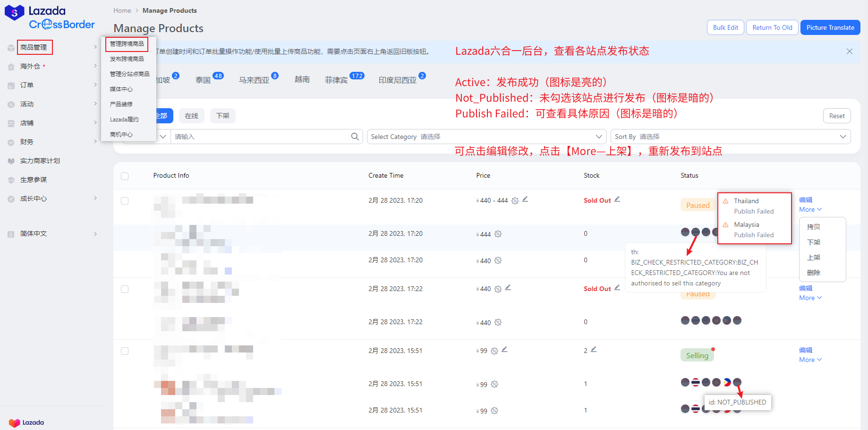Select 管理分站点商品 submenu item
Viewport: 868px width, 430px height.
(x=130, y=74)
